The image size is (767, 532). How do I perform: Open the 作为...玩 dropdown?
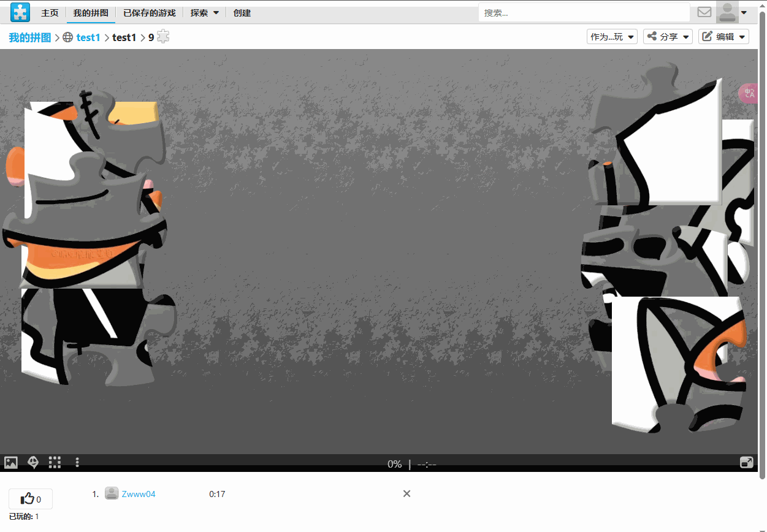(612, 37)
